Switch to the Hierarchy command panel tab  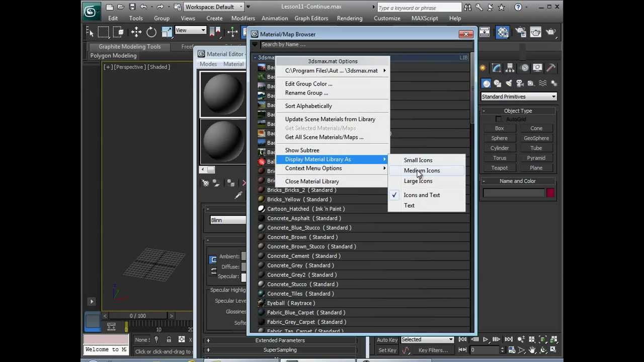[511, 68]
